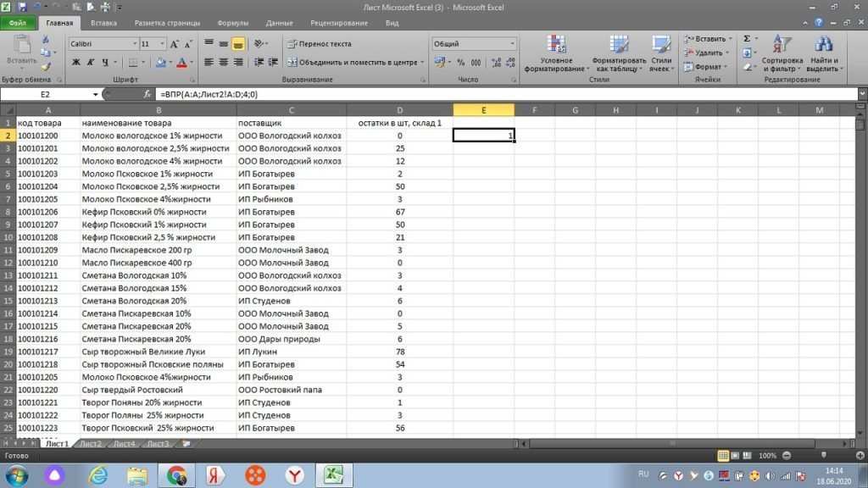Viewport: 868px width, 488px height.
Task: Open Conditional Formatting (Условное форматирование)
Action: (556, 53)
